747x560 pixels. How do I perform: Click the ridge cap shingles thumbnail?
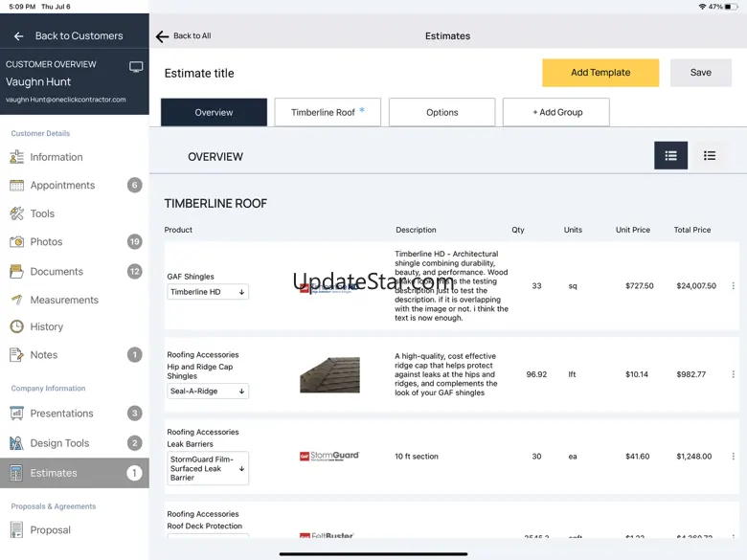coord(329,374)
